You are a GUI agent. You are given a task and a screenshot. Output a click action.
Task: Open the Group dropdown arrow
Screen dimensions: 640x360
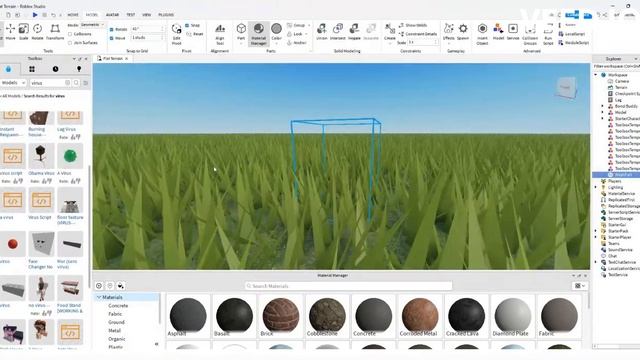[x=309, y=25]
